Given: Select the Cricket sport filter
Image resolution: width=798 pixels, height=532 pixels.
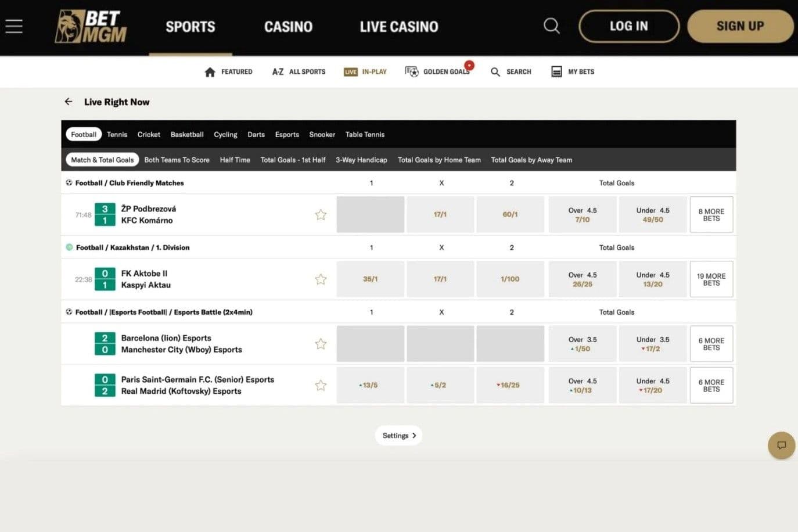Looking at the screenshot, I should click(149, 134).
